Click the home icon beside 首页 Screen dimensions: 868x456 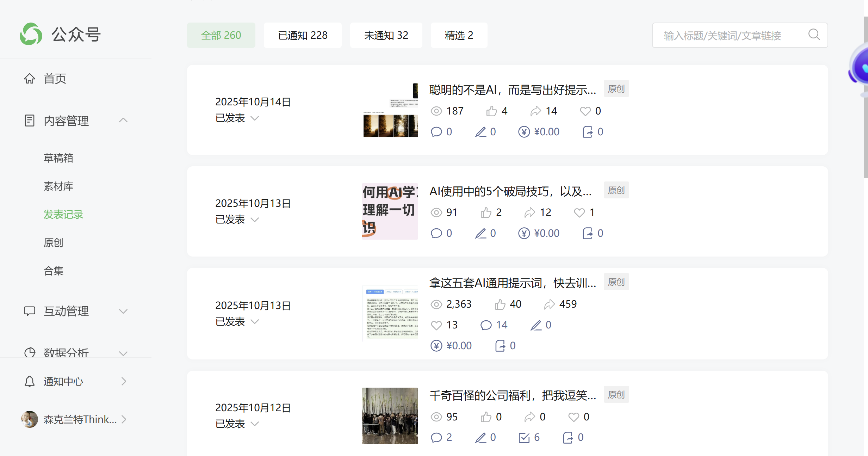tap(30, 79)
